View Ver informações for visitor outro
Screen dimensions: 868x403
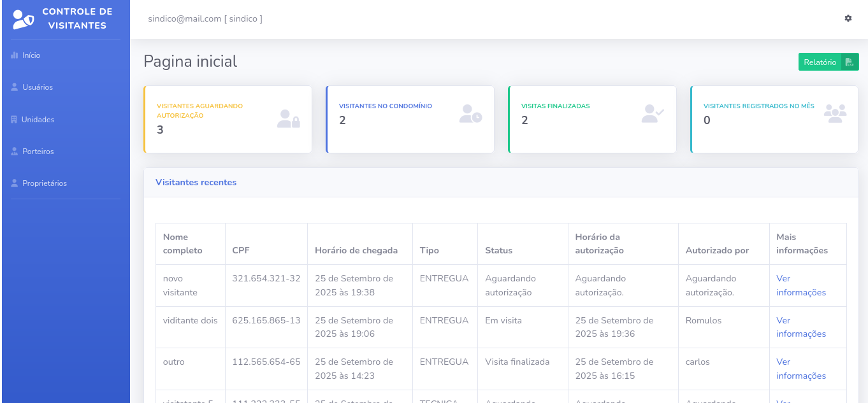800,369
